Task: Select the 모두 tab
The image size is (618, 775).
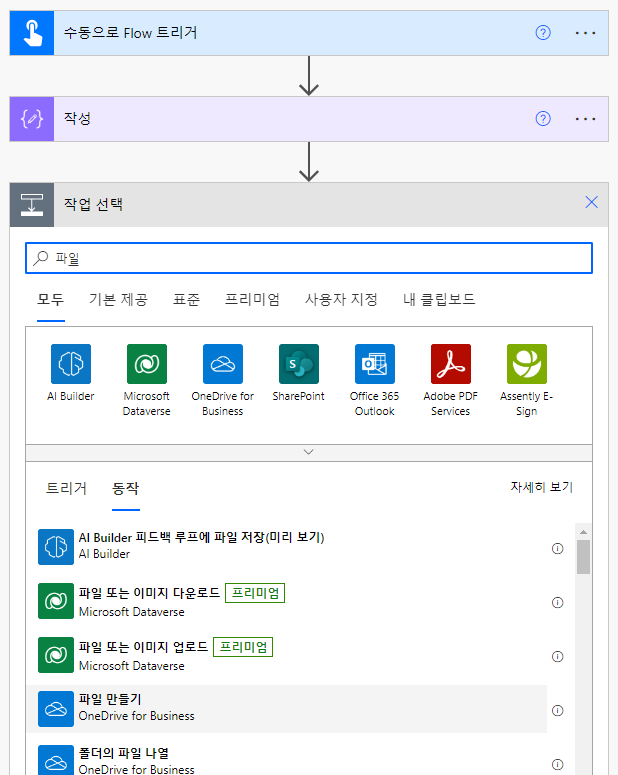Action: 50,300
